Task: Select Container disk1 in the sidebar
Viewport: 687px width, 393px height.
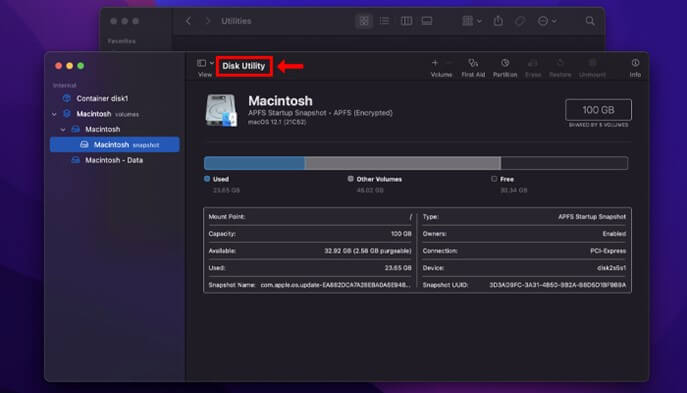Action: click(x=115, y=99)
